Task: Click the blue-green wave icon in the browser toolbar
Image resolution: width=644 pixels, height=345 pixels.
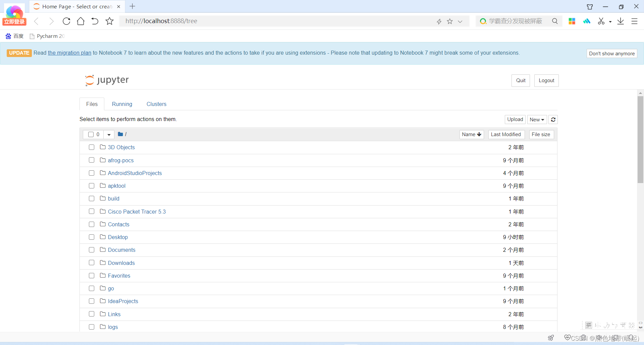Action: pyautogui.click(x=587, y=21)
